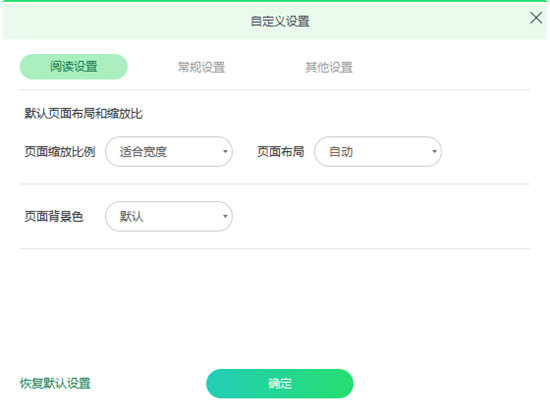This screenshot has height=418, width=550.
Task: Open the 常规设置 tab
Action: [x=201, y=67]
